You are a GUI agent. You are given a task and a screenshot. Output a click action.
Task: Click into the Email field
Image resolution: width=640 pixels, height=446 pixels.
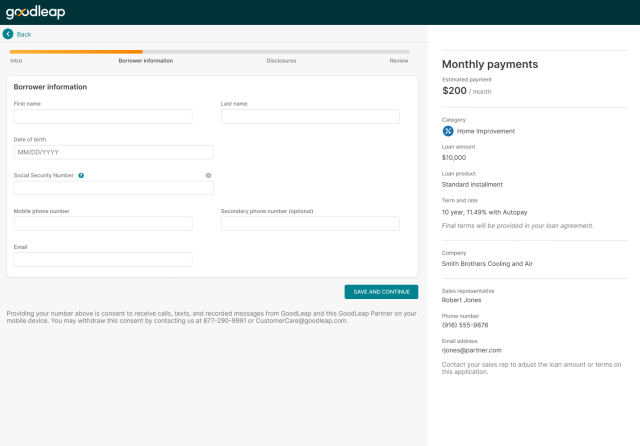coord(103,260)
